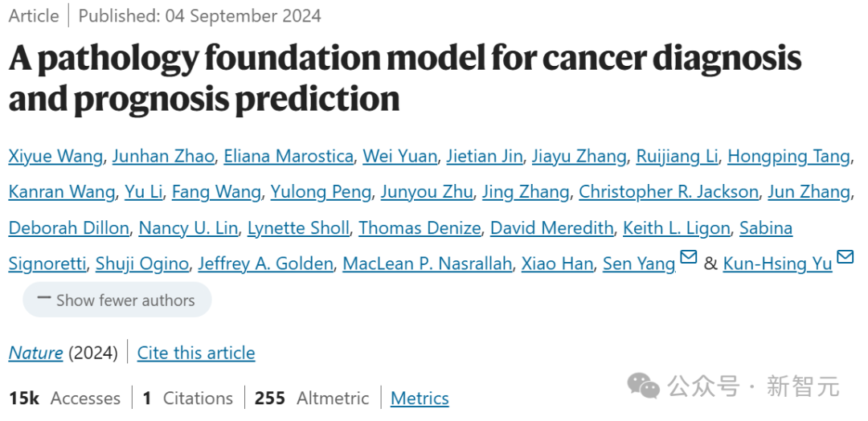Open author Ruijiang Li's details
868x421 pixels.
[677, 156]
